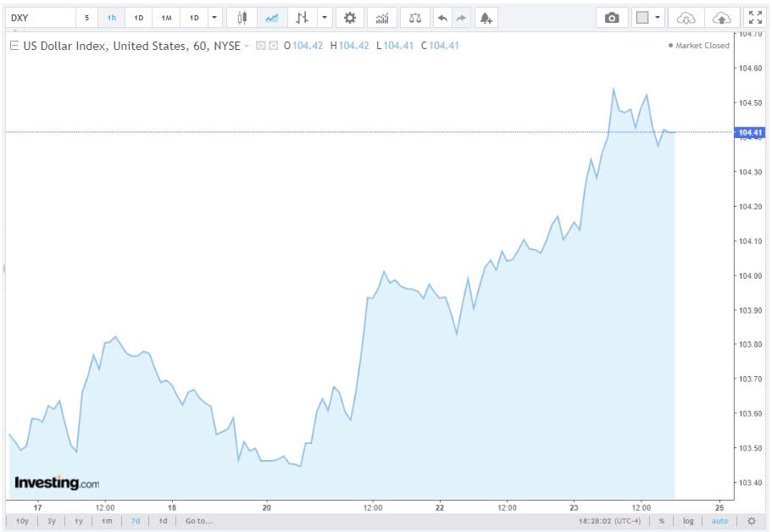772x532 pixels.
Task: Expand the compare tool dropdown arrow
Action: [323, 17]
